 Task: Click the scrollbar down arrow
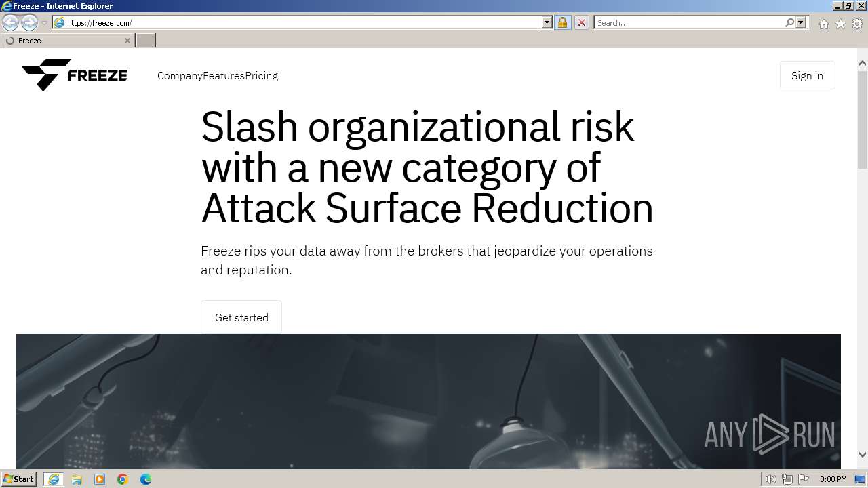pos(863,455)
